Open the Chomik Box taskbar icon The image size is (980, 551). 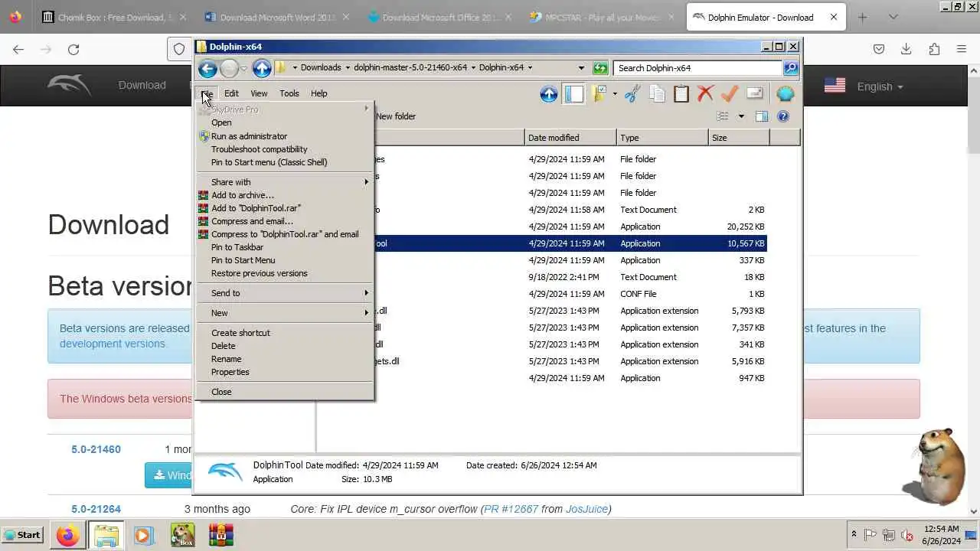point(182,535)
